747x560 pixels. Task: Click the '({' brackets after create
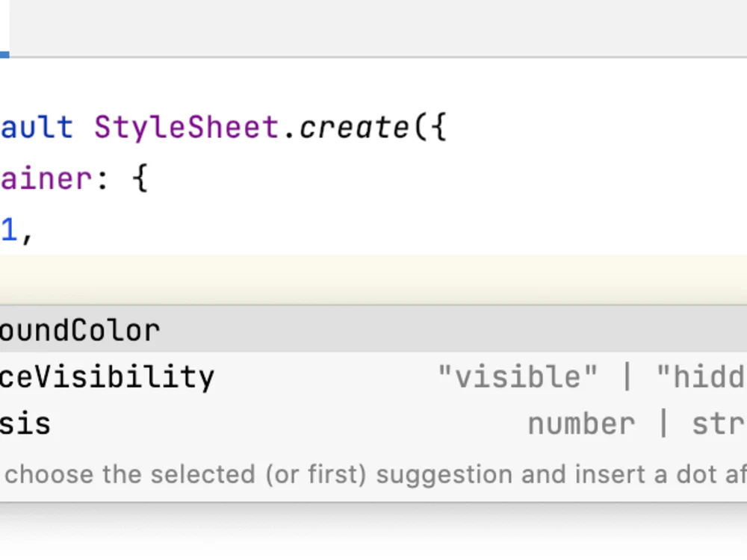pyautogui.click(x=431, y=128)
